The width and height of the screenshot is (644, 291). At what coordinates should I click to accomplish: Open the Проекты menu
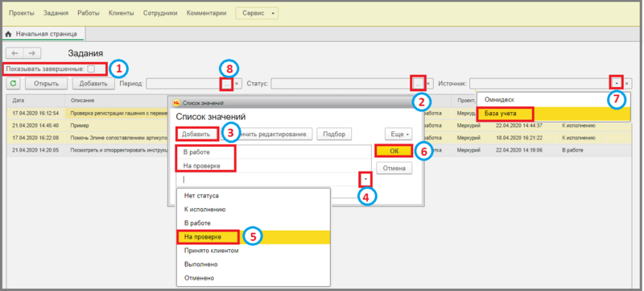[22, 13]
